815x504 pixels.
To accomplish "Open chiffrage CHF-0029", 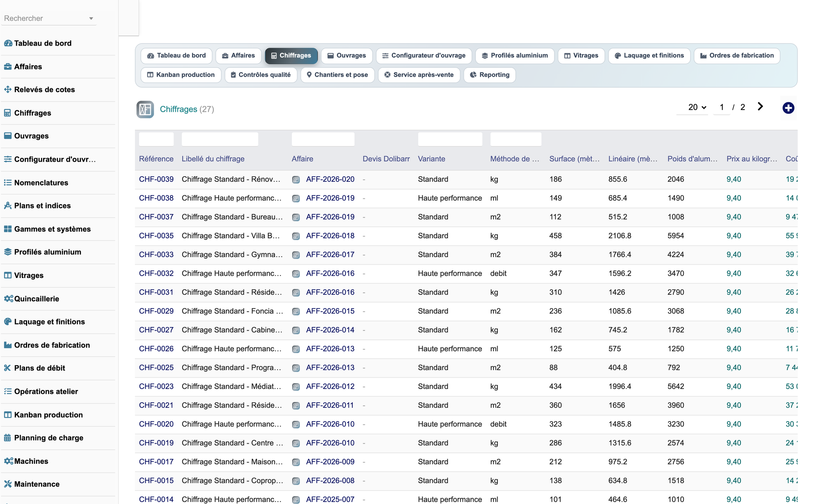I will tap(156, 311).
